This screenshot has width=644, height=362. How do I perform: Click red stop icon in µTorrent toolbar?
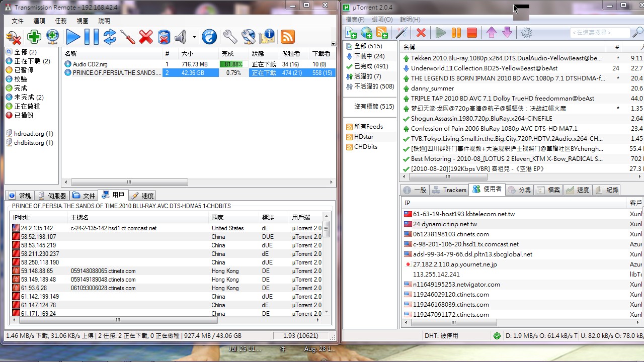pyautogui.click(x=472, y=33)
